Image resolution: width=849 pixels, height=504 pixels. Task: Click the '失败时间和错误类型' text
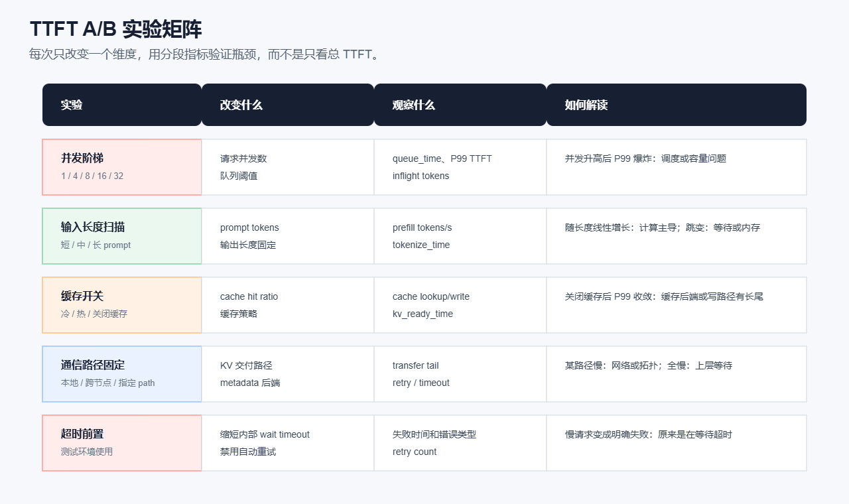434,434
